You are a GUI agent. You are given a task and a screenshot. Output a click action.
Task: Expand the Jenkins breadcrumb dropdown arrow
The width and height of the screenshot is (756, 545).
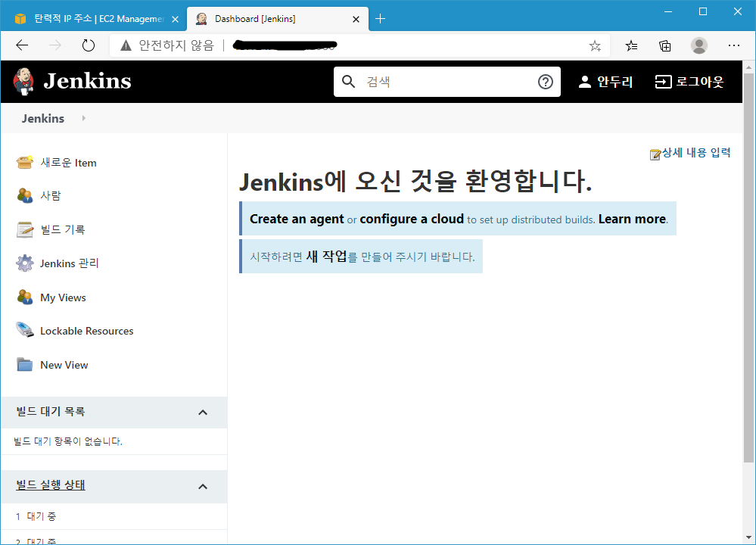point(84,118)
